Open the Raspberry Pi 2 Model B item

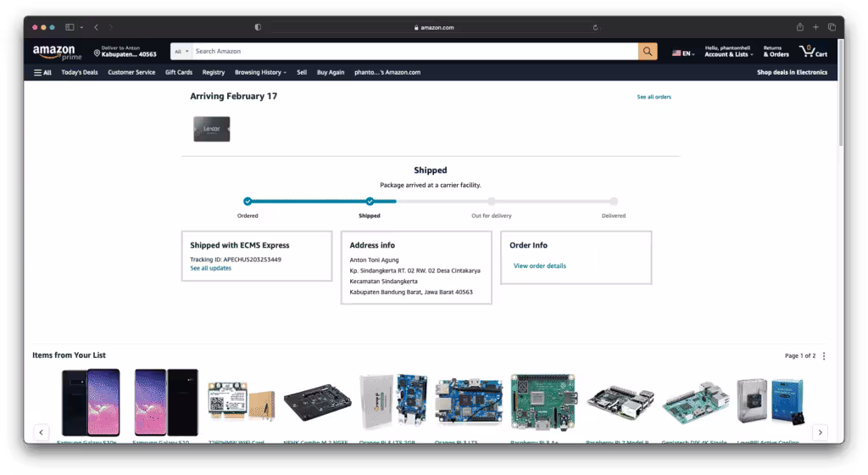point(620,402)
